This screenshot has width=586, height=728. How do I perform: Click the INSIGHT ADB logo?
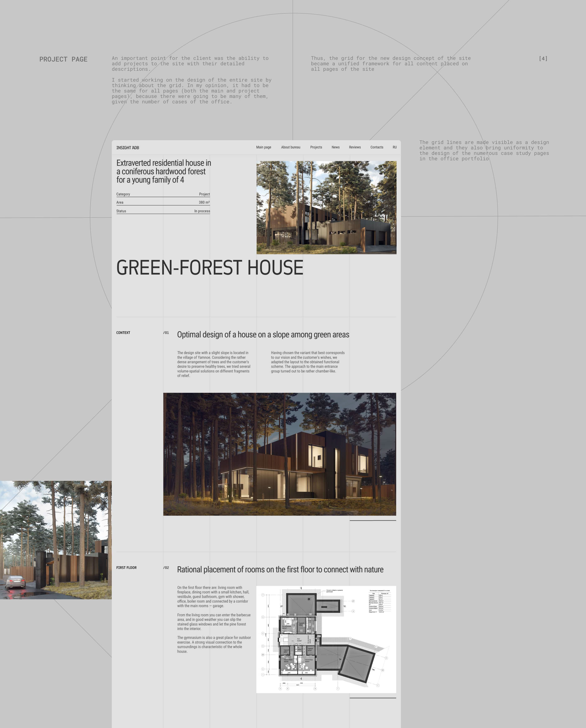(x=128, y=148)
